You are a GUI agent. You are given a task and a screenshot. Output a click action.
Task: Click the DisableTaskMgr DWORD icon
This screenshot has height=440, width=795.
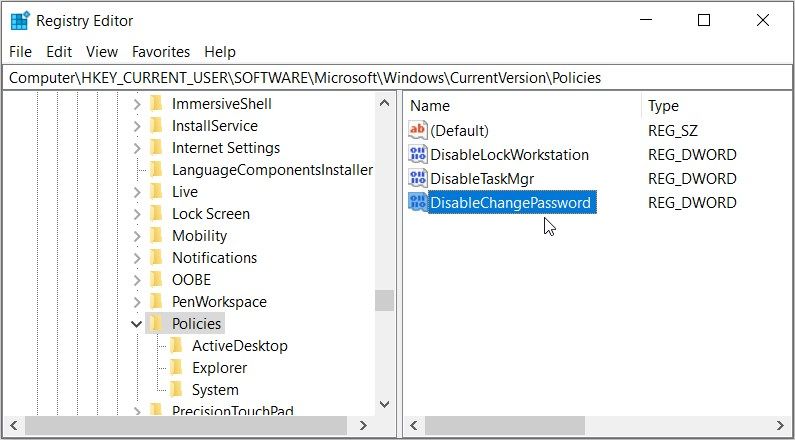tap(418, 178)
